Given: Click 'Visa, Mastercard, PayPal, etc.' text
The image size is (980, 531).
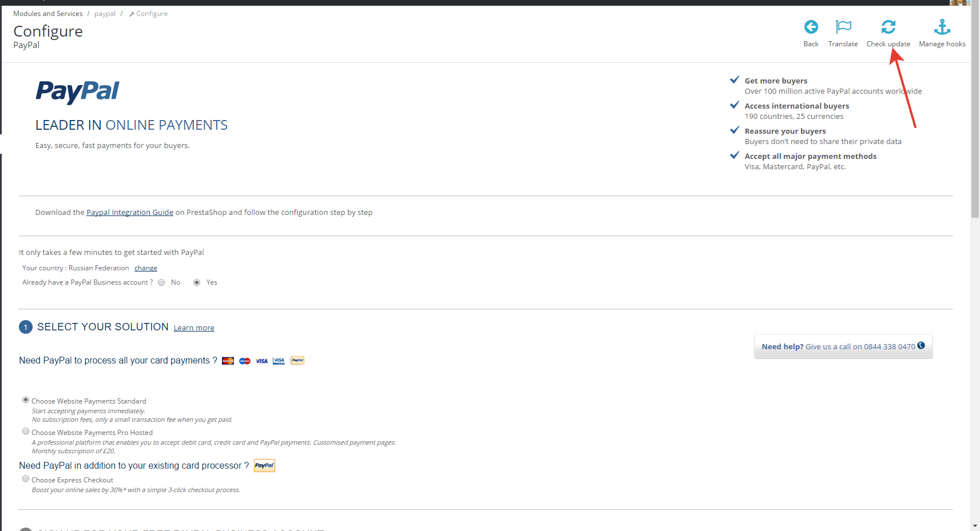Looking at the screenshot, I should (795, 167).
